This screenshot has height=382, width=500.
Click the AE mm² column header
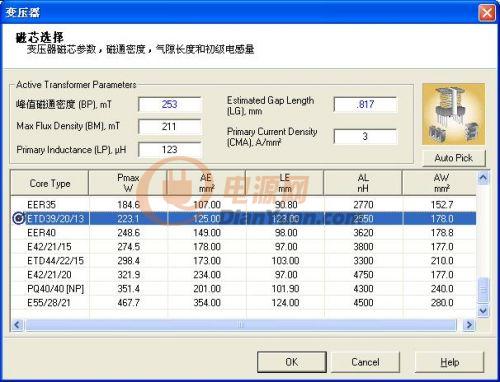click(x=206, y=183)
